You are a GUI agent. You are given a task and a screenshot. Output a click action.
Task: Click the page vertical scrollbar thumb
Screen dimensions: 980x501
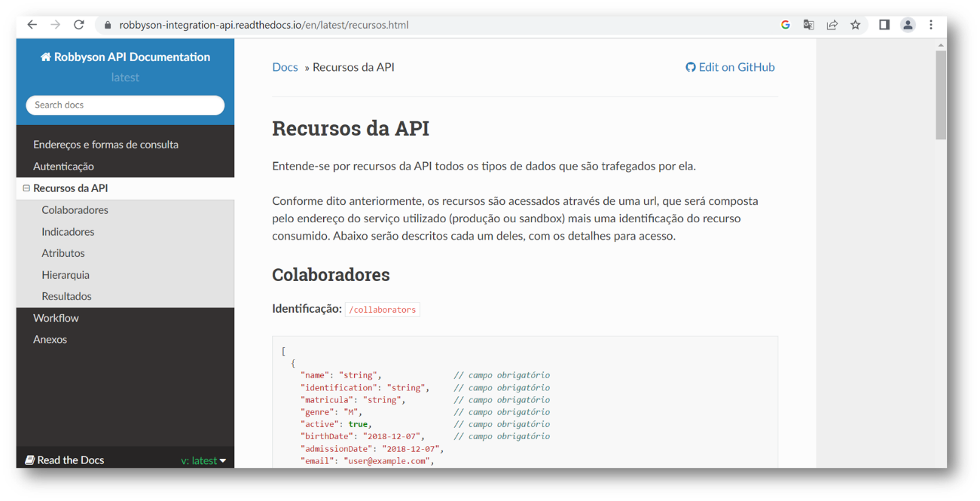point(941,95)
